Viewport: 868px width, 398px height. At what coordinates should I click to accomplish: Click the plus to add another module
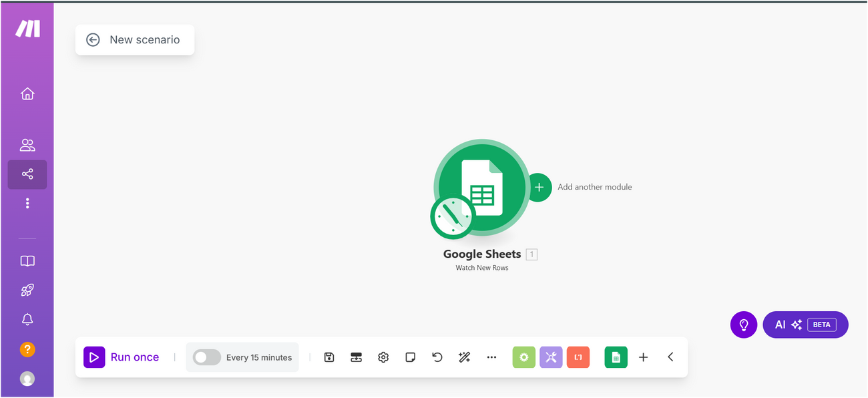pos(539,188)
